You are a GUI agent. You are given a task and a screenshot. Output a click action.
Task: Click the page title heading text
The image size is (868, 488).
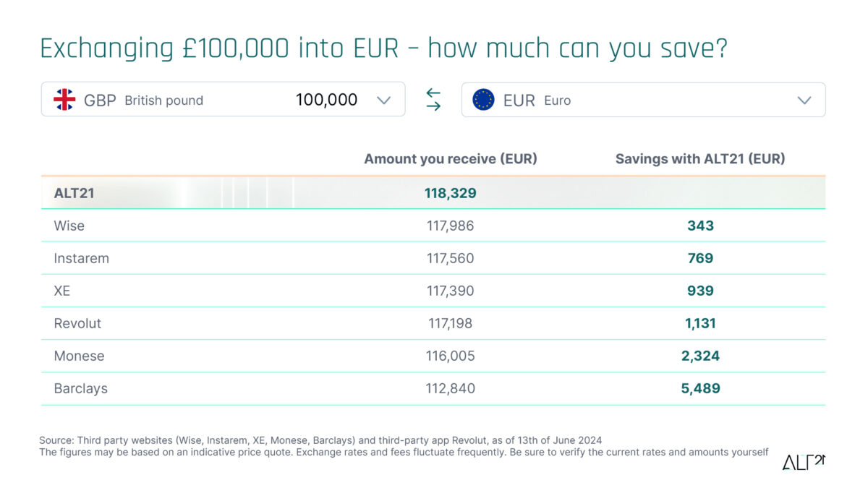coord(387,48)
